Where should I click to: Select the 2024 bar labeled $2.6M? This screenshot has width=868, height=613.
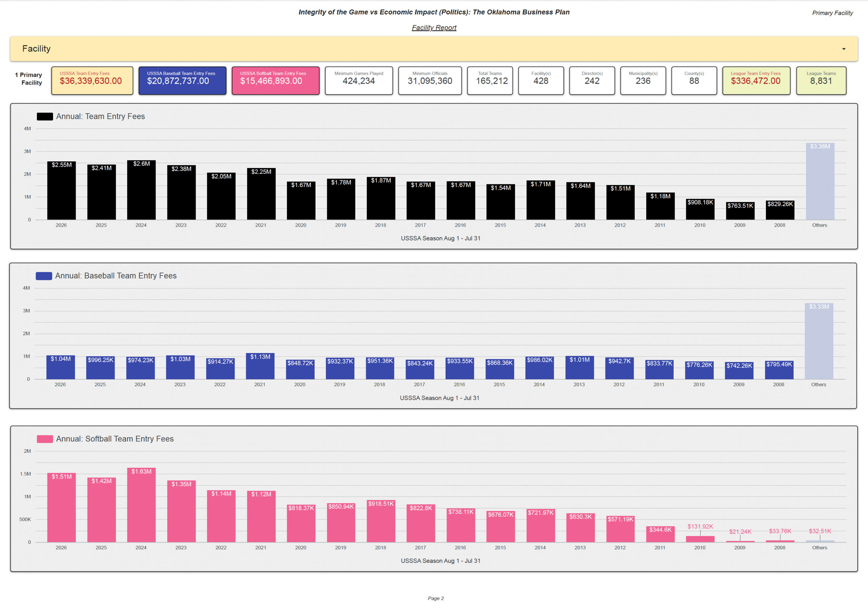pyautogui.click(x=141, y=190)
